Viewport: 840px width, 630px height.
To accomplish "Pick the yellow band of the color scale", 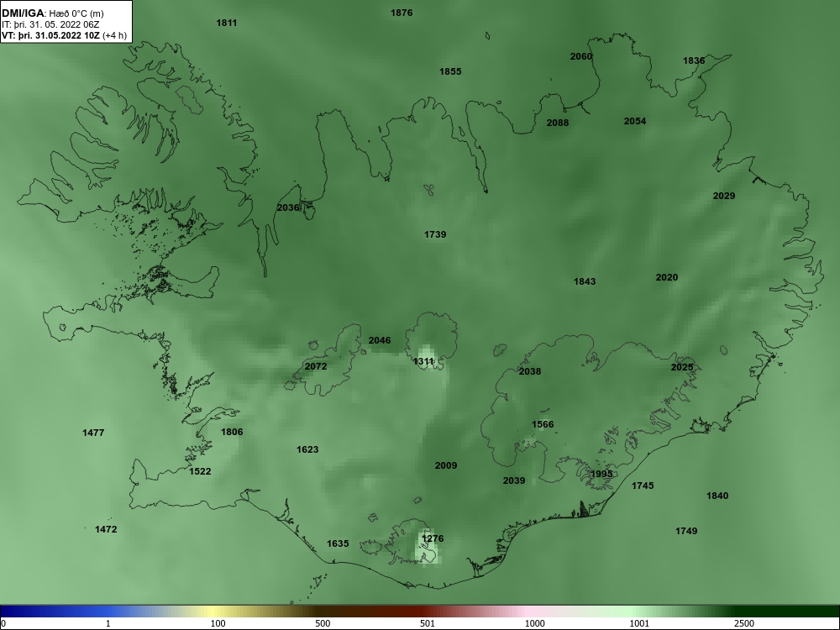I will pyautogui.click(x=213, y=612).
